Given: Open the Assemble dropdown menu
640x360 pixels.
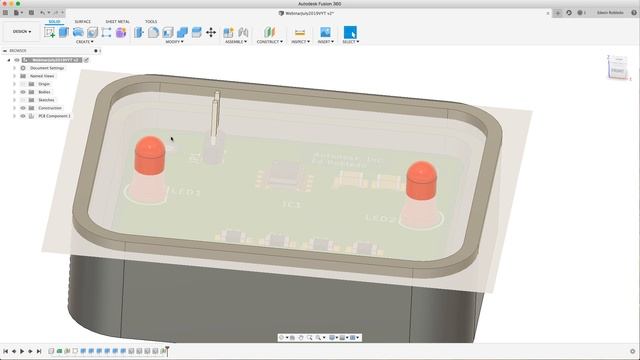Looking at the screenshot, I should coord(236,42).
